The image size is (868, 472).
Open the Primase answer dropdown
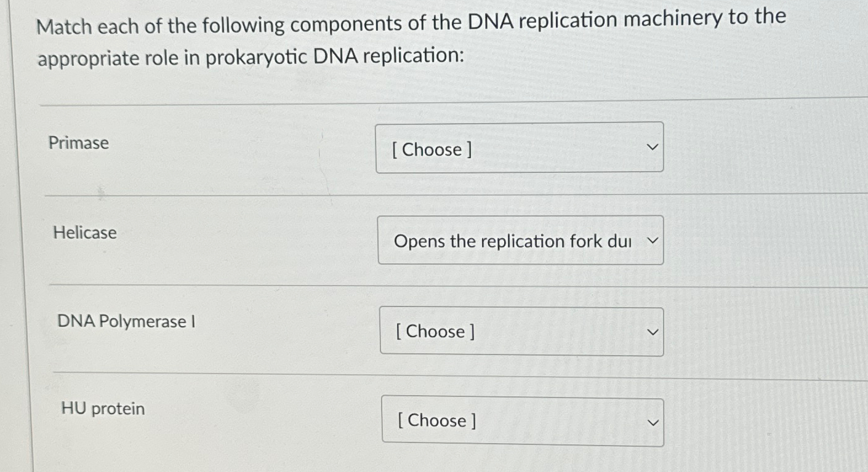(x=520, y=148)
